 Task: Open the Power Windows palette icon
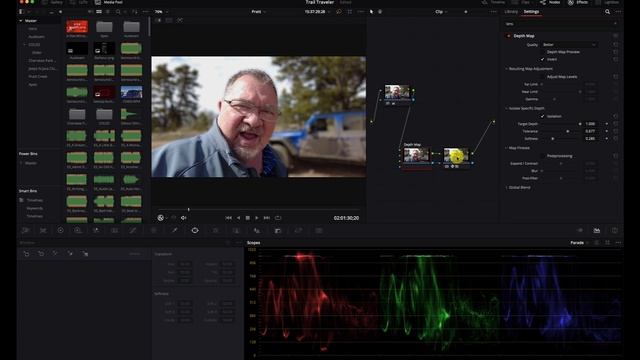tap(195, 231)
